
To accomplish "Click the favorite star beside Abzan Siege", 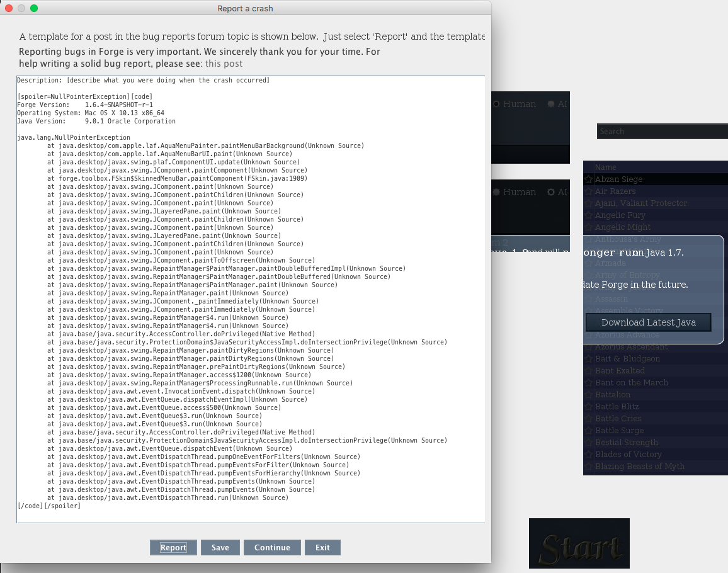I will pos(589,179).
